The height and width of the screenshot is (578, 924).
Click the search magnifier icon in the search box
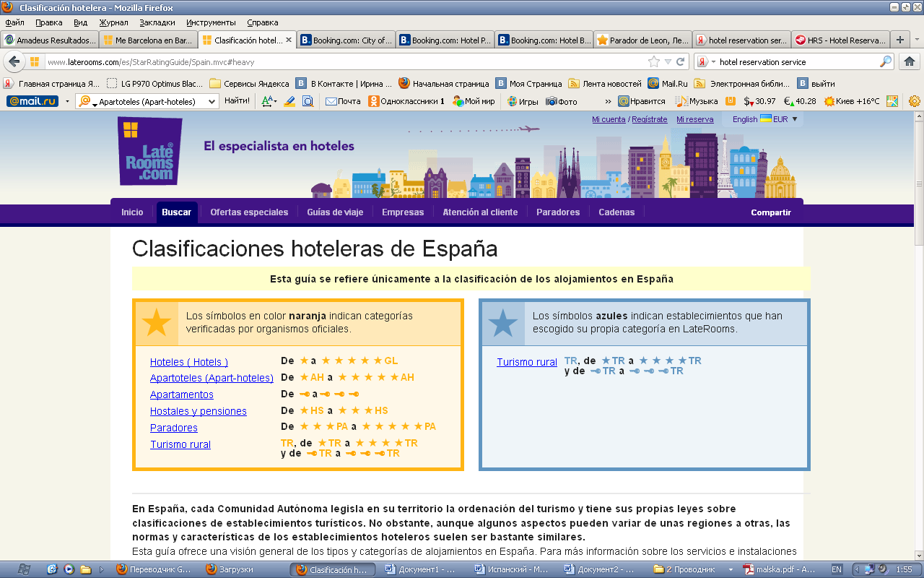[x=885, y=61]
